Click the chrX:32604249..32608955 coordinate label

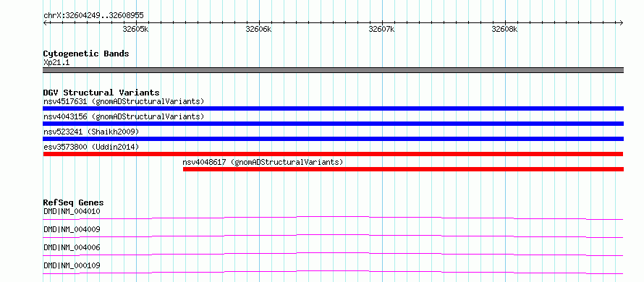pyautogui.click(x=93, y=15)
